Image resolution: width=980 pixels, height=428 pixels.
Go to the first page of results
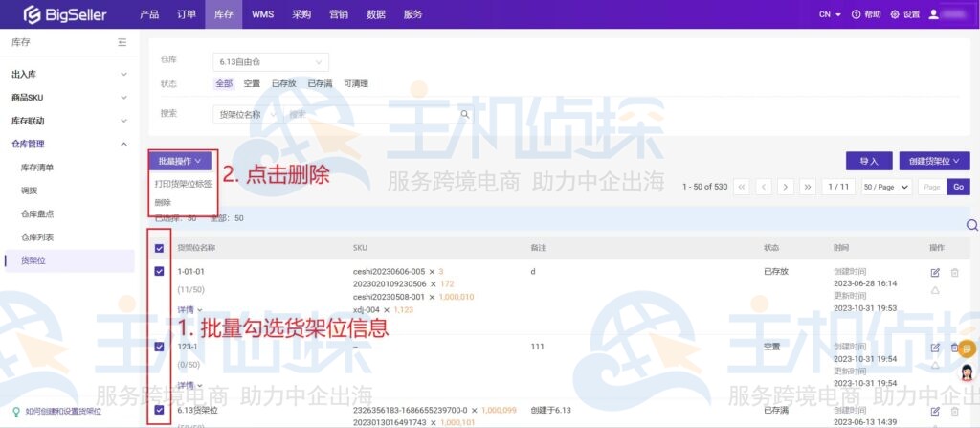pos(742,187)
